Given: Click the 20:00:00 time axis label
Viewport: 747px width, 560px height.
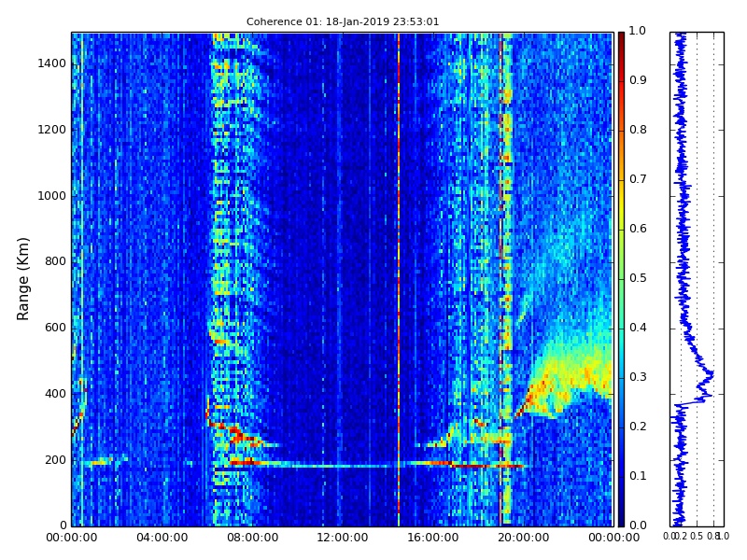Looking at the screenshot, I should [524, 538].
